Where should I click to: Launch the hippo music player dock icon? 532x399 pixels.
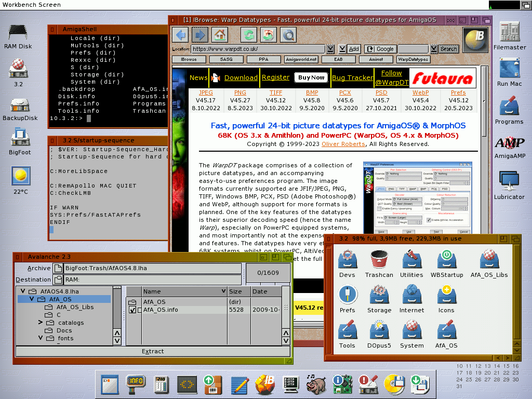(x=316, y=384)
